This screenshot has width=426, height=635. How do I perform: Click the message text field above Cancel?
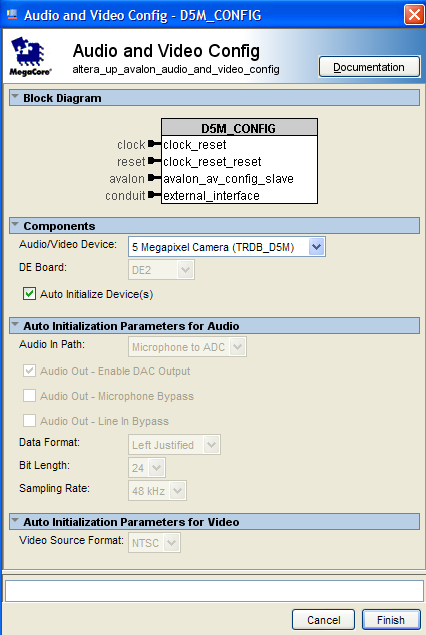click(x=214, y=591)
